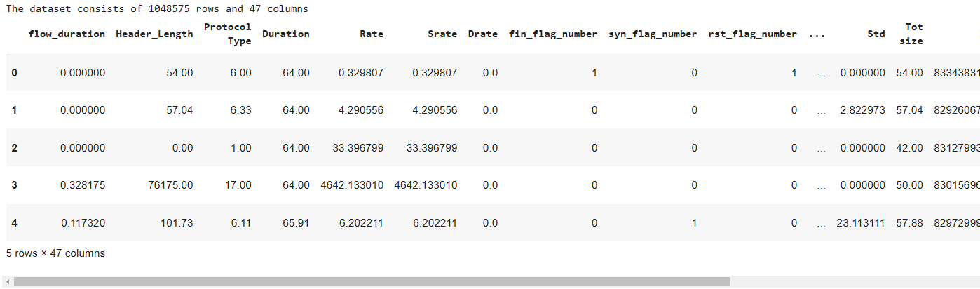This screenshot has width=980, height=289.
Task: Select row index 0 label
Action: pyautogui.click(x=15, y=72)
